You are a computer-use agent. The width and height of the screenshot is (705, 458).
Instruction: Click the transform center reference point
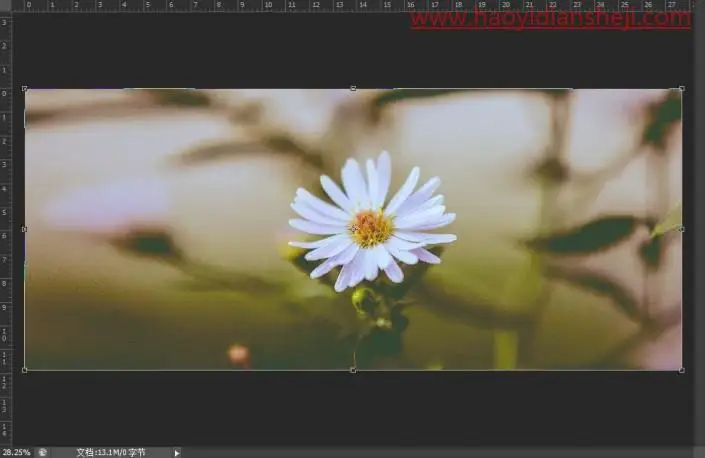point(354,229)
